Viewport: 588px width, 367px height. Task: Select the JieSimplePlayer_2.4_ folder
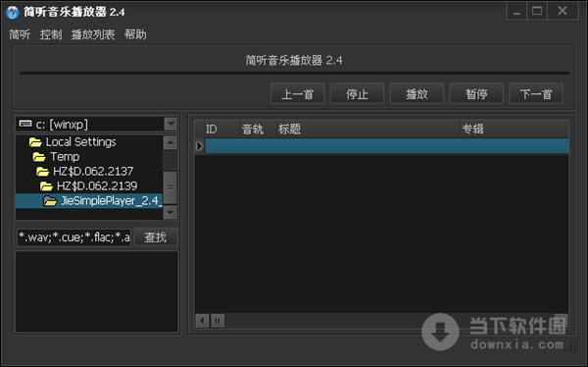pyautogui.click(x=111, y=201)
